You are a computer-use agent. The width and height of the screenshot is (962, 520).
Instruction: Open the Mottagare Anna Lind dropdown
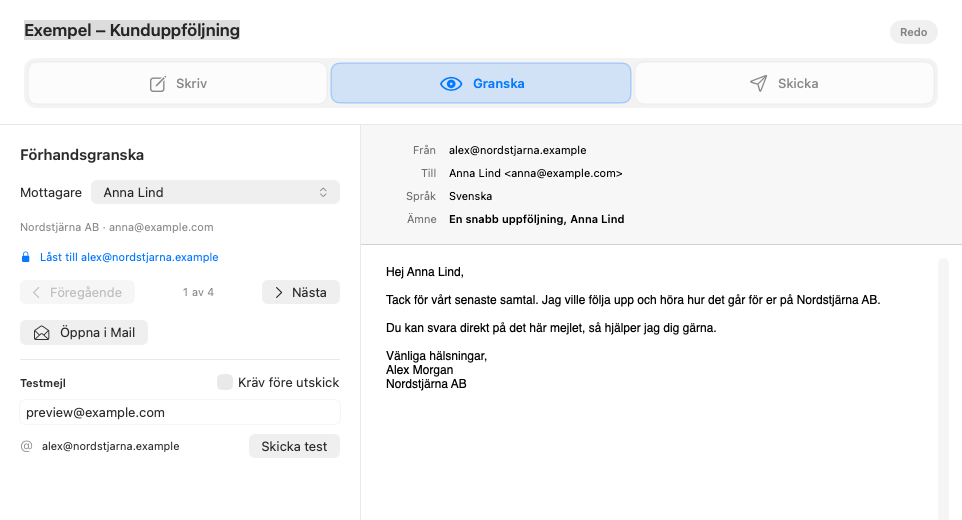coord(215,192)
